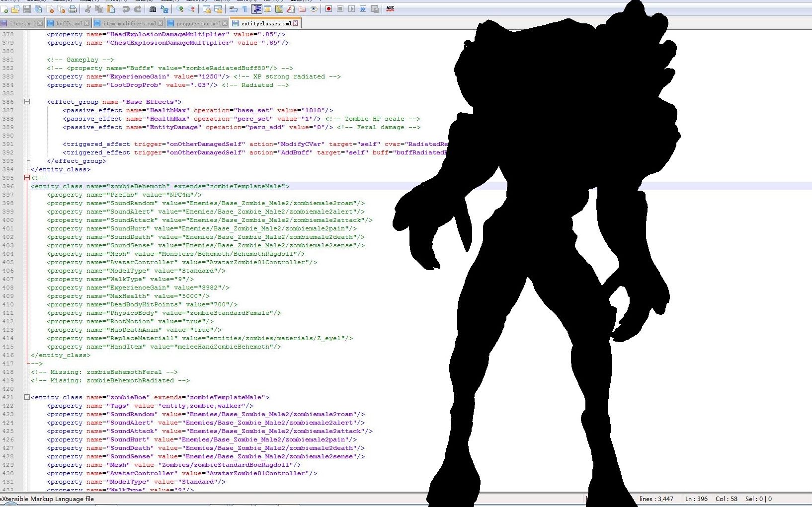The image size is (812, 507).
Task: Click the Print toolbar icon
Action: pos(73,9)
